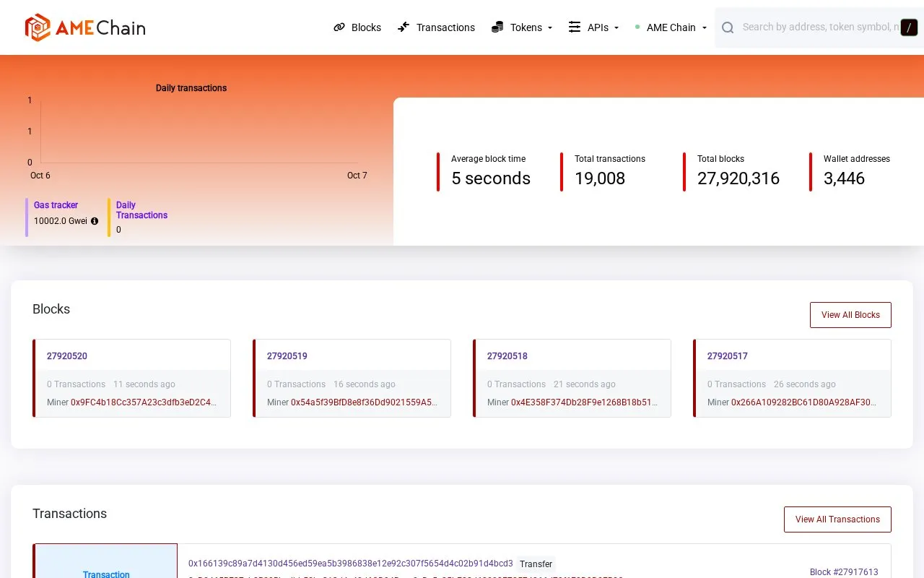Open block 27920519

click(287, 356)
